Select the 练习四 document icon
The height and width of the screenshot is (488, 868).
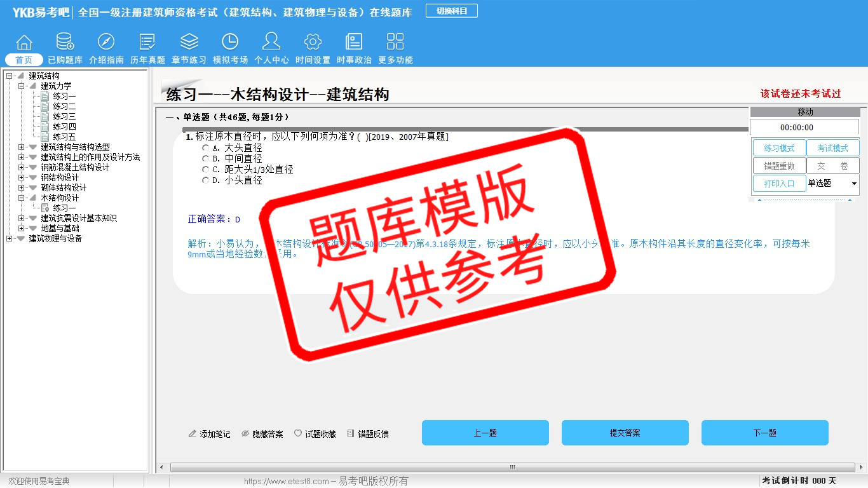coord(45,126)
